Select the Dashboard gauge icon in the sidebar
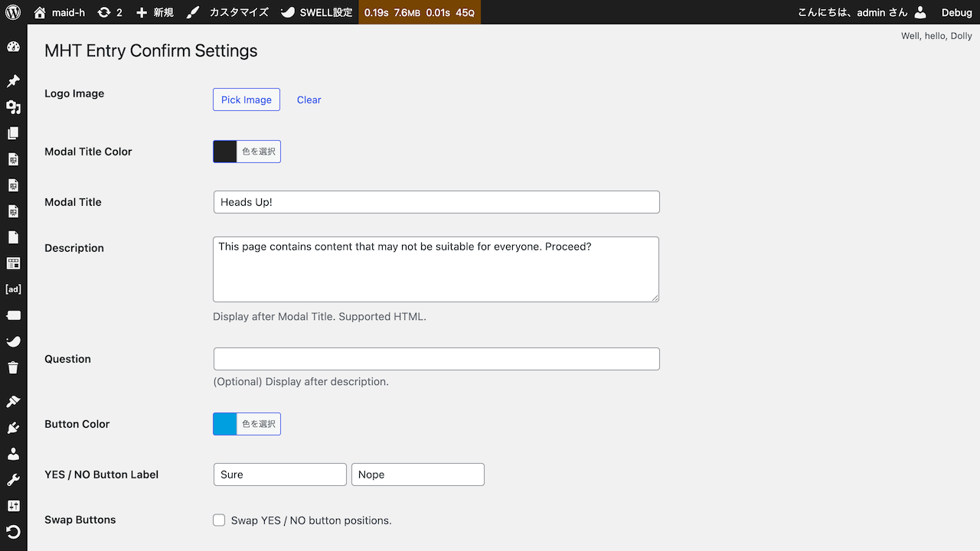The height and width of the screenshot is (551, 980). point(13,47)
